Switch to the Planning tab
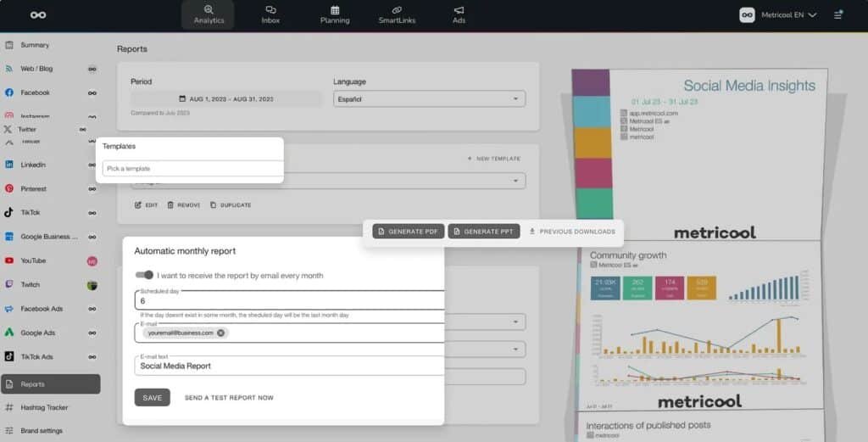Viewport: 868px width, 442px height. (x=335, y=14)
